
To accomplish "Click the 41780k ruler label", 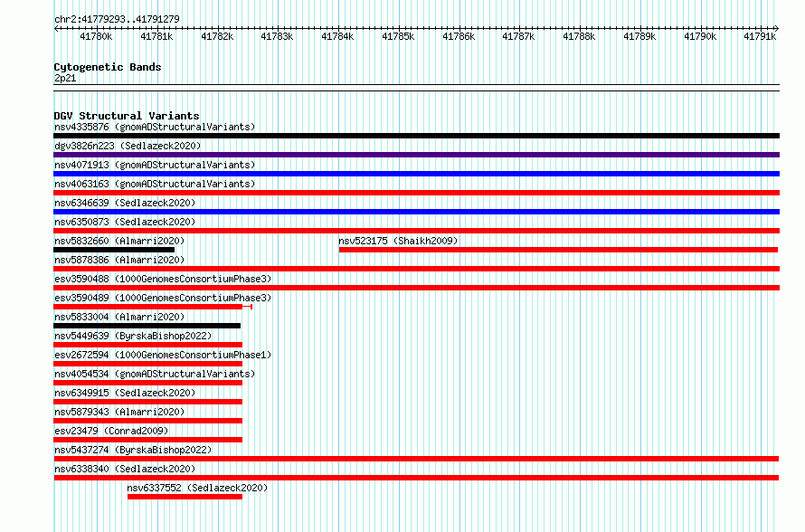I will pos(96,36).
